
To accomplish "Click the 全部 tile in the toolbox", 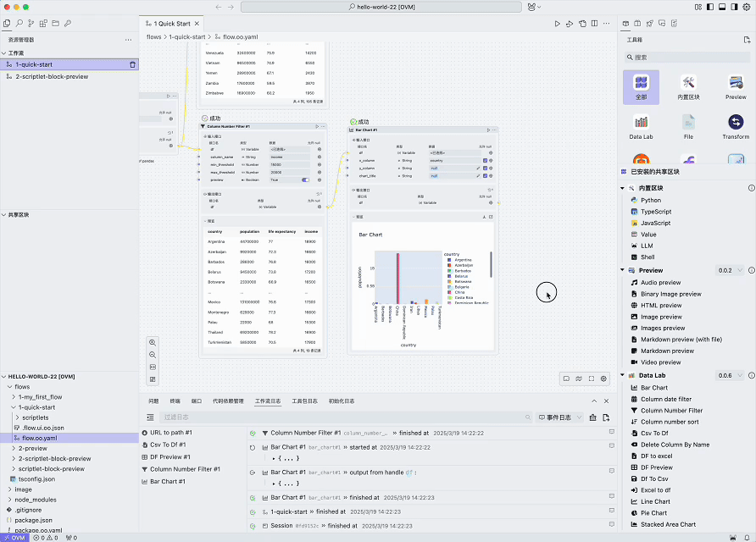I will [x=641, y=85].
